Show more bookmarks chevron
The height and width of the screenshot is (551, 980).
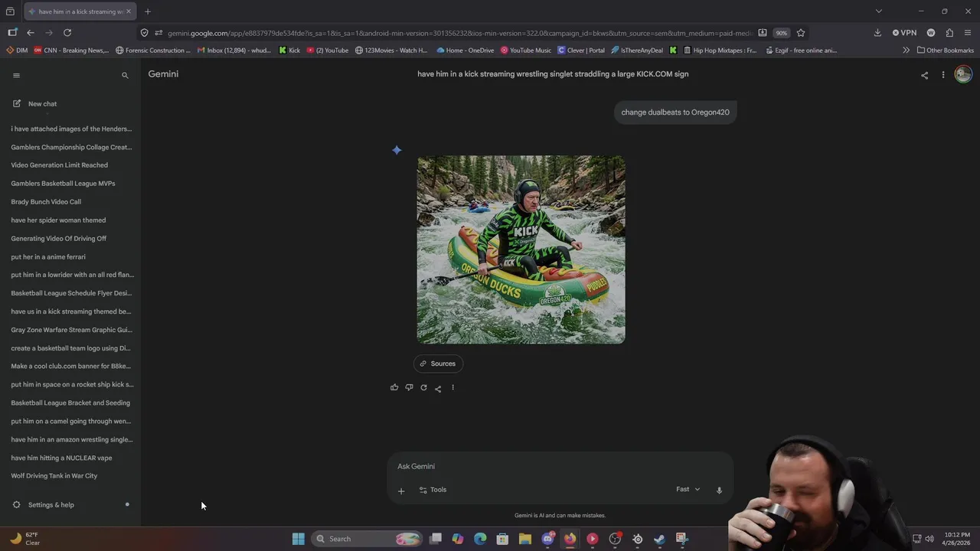pyautogui.click(x=906, y=51)
